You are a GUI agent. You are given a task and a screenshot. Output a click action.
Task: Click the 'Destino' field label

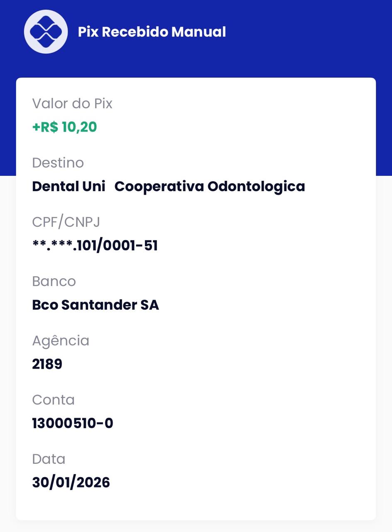[58, 163]
